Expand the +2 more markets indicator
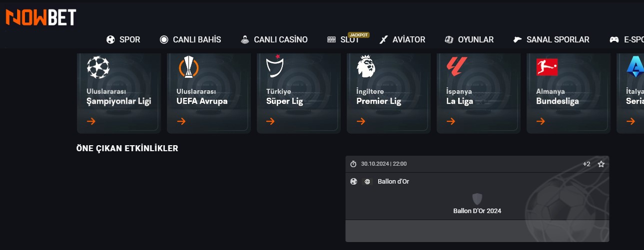Image resolution: width=644 pixels, height=250 pixels. 587,164
